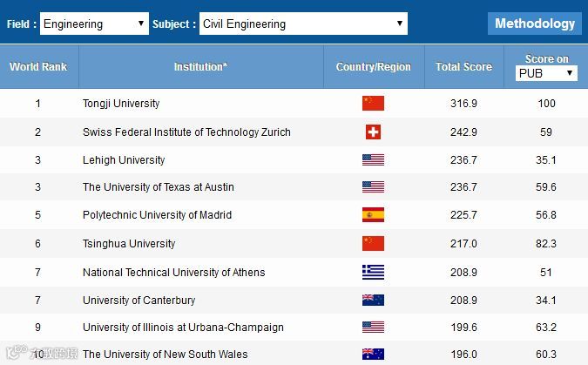Click the Total Score column header
This screenshot has width=588, height=365.
[464, 67]
